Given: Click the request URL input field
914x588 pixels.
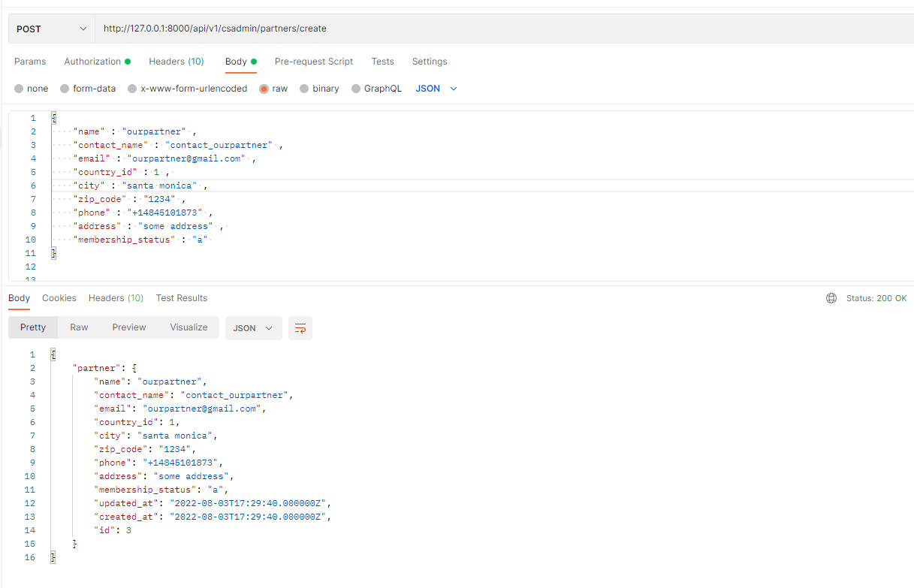Looking at the screenshot, I should coord(504,29).
